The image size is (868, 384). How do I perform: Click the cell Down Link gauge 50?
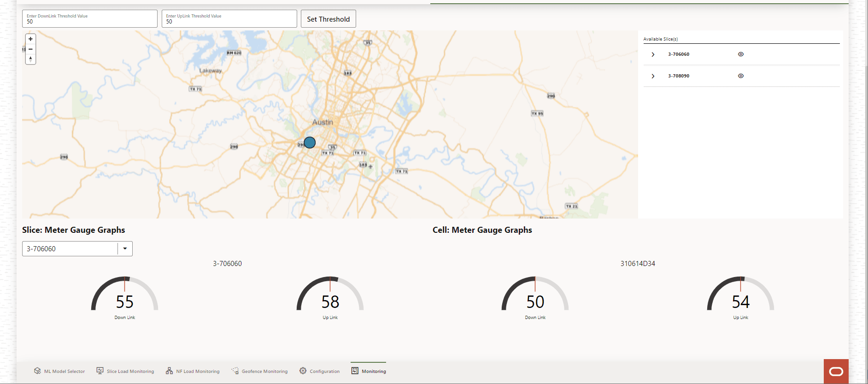[535, 297]
